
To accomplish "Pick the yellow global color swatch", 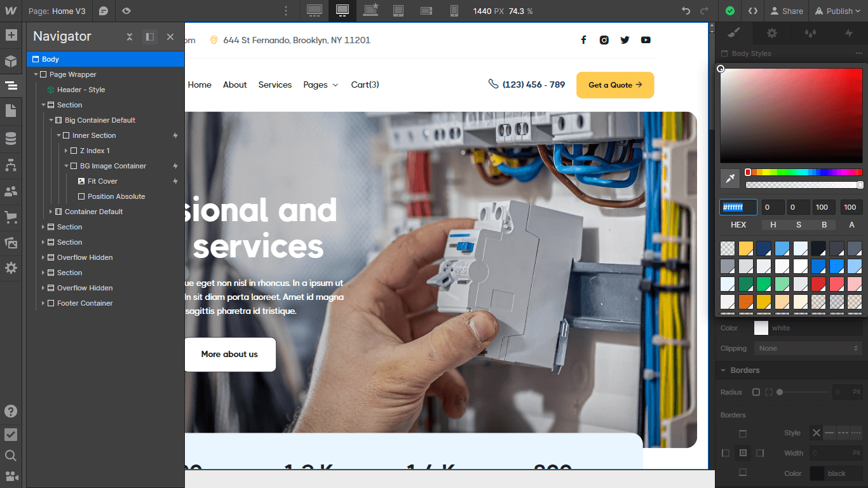I will [x=745, y=248].
